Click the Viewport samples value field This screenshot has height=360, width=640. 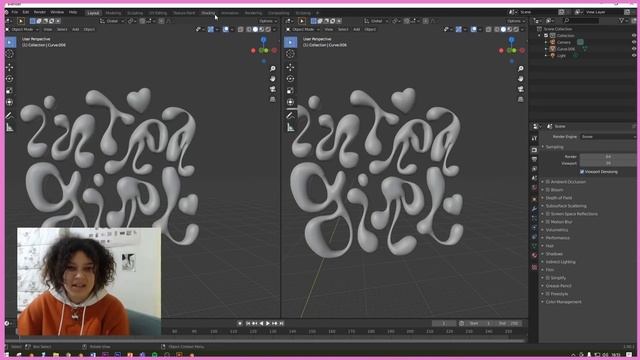[608, 163]
